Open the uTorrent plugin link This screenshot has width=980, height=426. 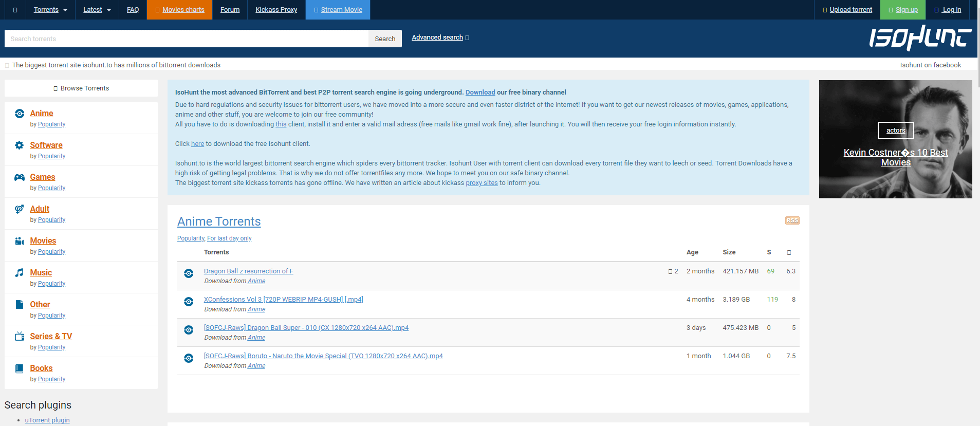point(47,420)
